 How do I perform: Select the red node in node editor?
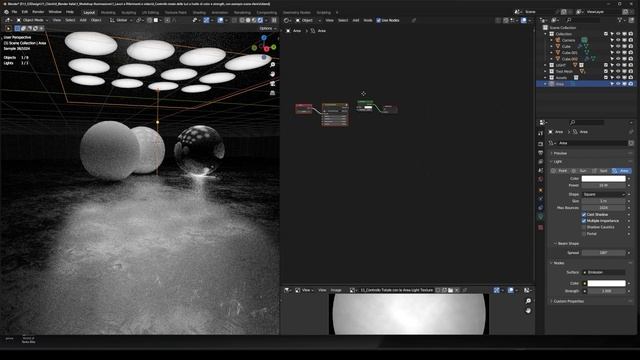(303, 109)
